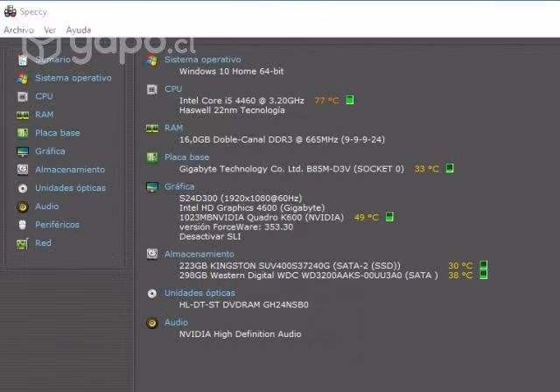Click the Gráfica monitor icon in sidebar
560x392 pixels.
point(23,151)
